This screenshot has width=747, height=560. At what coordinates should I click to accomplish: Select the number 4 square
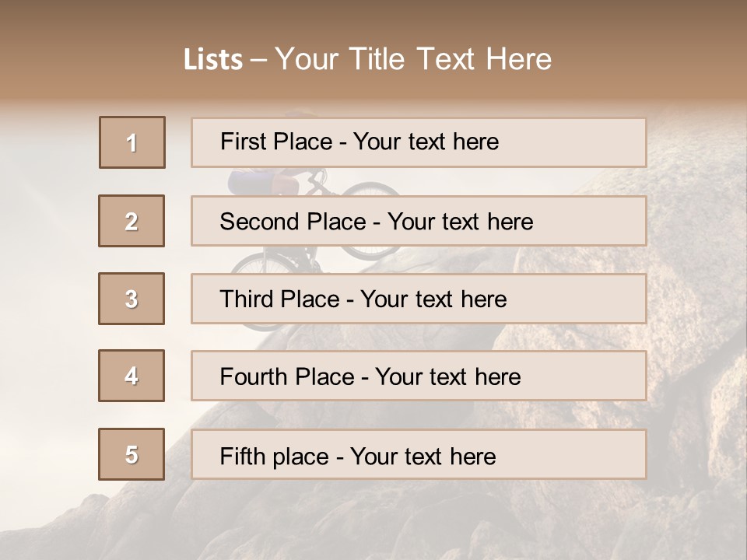[x=132, y=376]
